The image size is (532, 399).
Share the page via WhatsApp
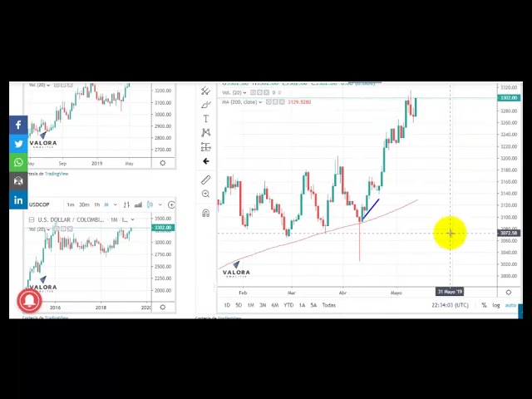pyautogui.click(x=18, y=163)
